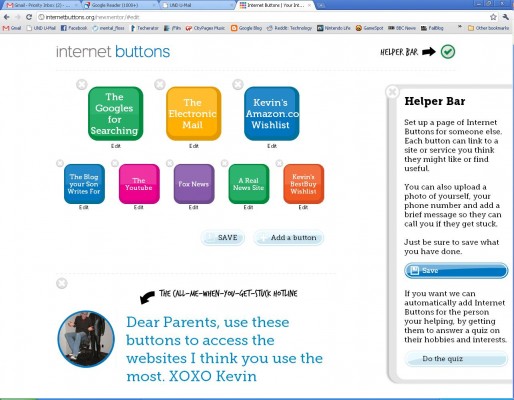Open Kevin's Amazon Wishlist tile

click(x=272, y=114)
